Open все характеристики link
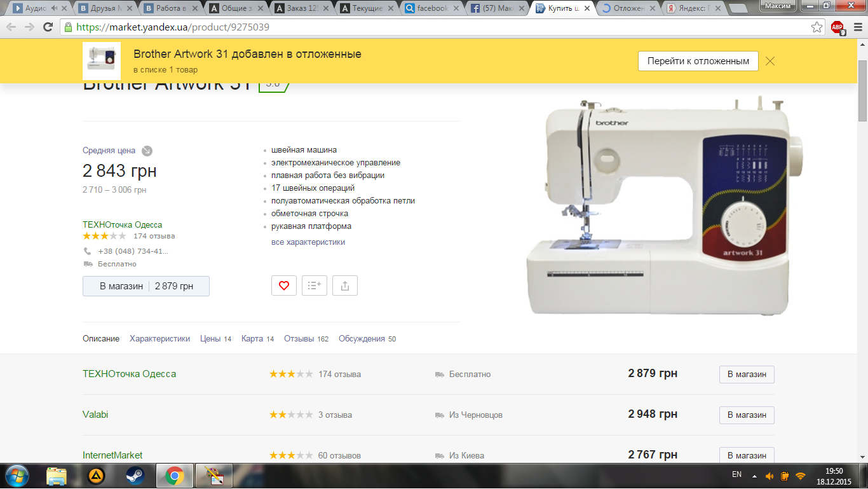868x489 pixels. pos(308,242)
